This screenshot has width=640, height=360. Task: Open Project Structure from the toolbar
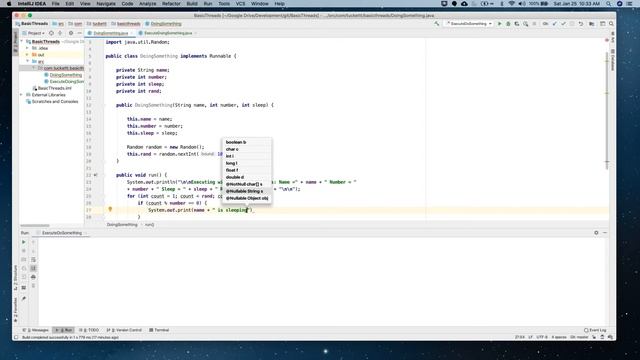pos(591,24)
